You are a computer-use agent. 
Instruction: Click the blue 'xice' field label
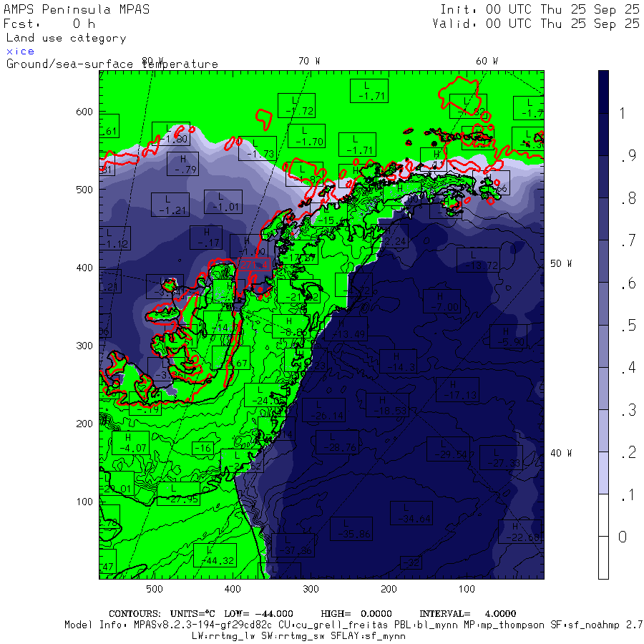click(x=20, y=52)
